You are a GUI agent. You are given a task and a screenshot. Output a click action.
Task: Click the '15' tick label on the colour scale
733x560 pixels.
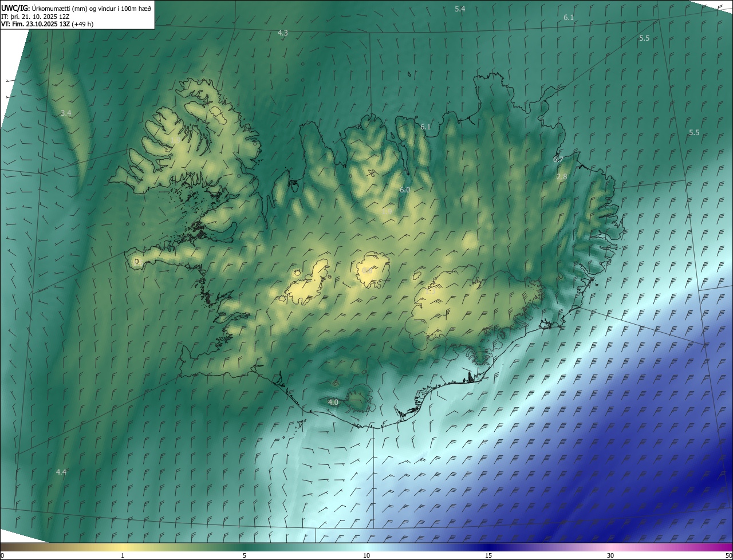488,556
